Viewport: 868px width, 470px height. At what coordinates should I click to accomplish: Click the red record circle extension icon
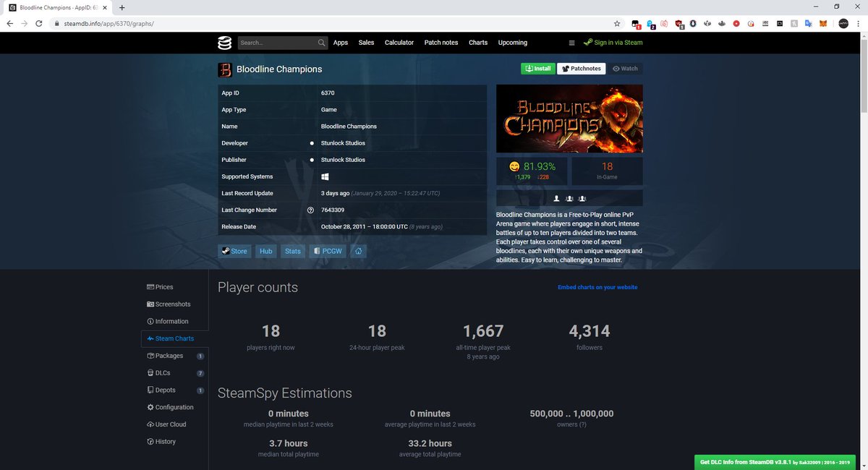coord(736,23)
